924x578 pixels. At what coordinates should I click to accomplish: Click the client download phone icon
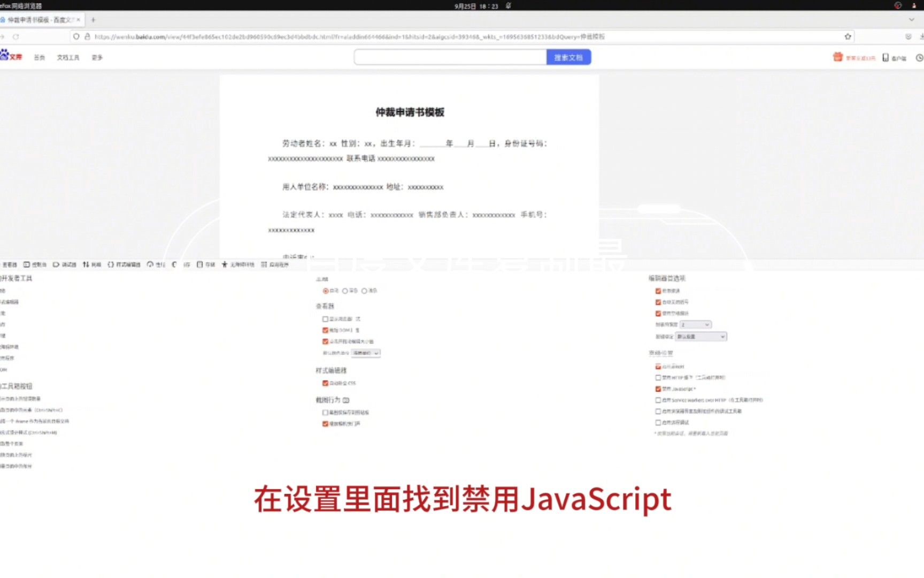(x=885, y=57)
